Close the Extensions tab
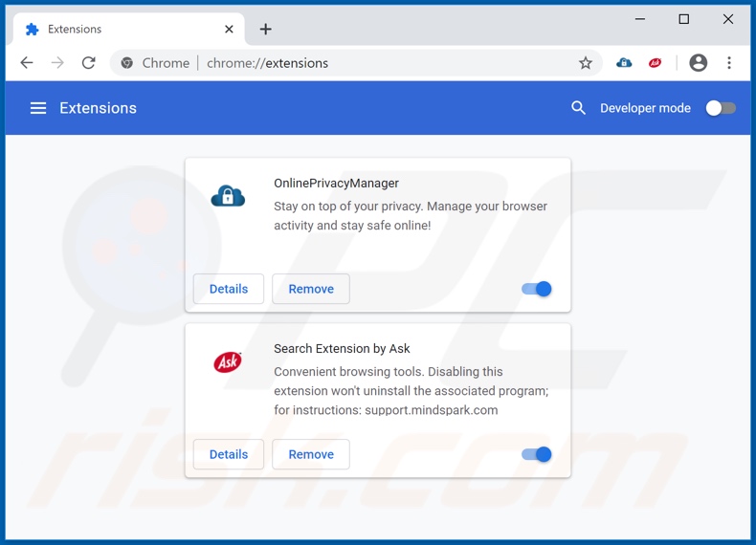The width and height of the screenshot is (756, 545). click(x=229, y=30)
